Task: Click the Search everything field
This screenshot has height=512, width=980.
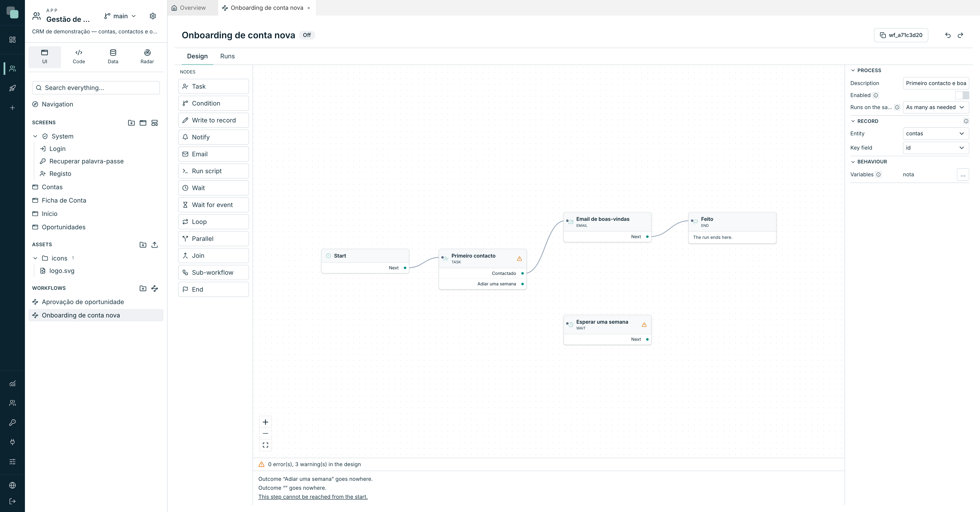Action: [96, 88]
